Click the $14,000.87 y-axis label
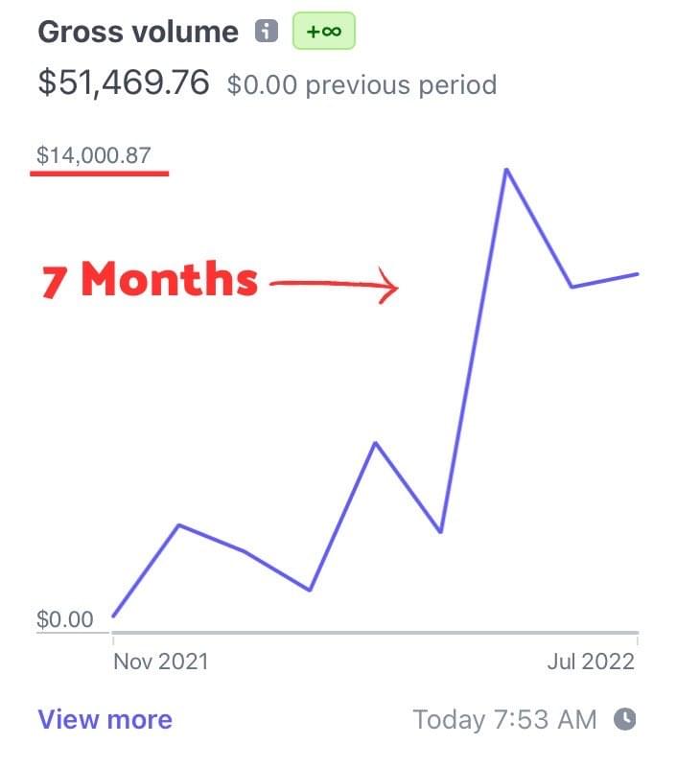700x767 pixels. coord(93,154)
